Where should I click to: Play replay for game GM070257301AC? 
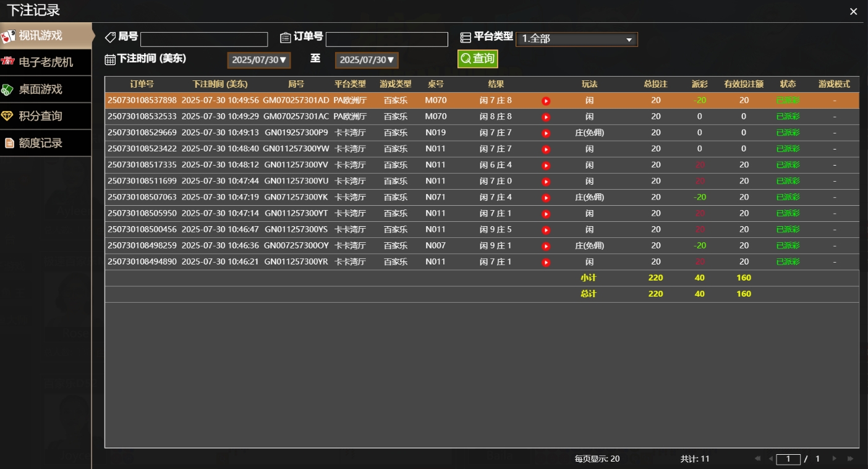coord(546,117)
